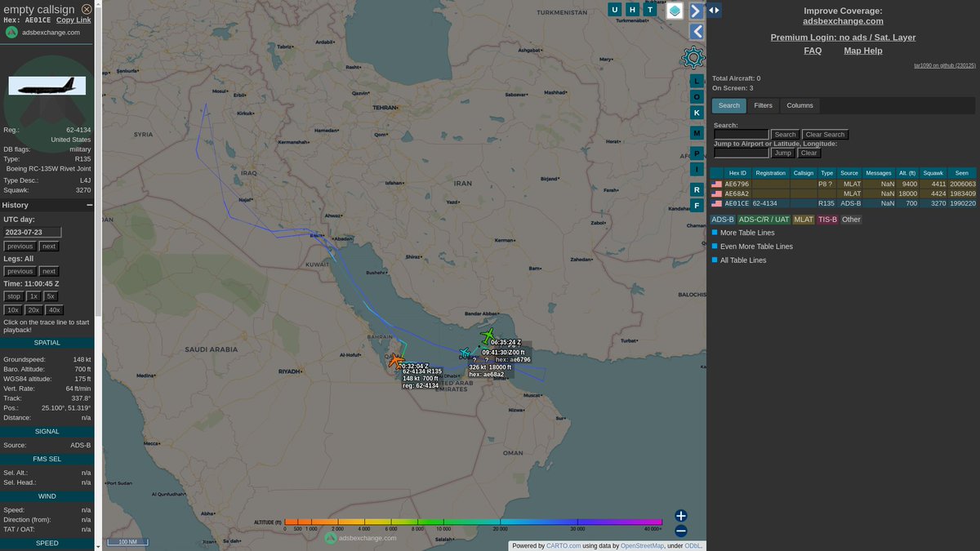Screen dimensions: 980x551
Task: Toggle the P map option button
Action: coord(697,153)
